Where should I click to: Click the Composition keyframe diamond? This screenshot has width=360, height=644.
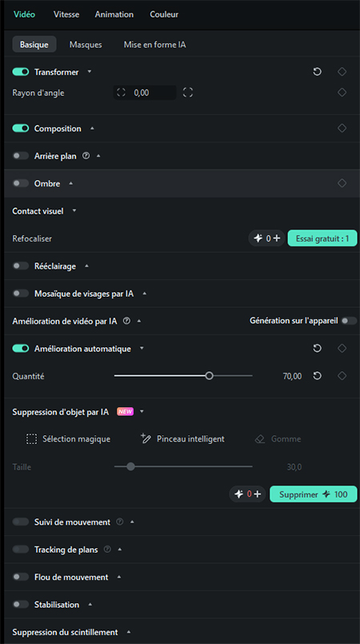pos(342,128)
